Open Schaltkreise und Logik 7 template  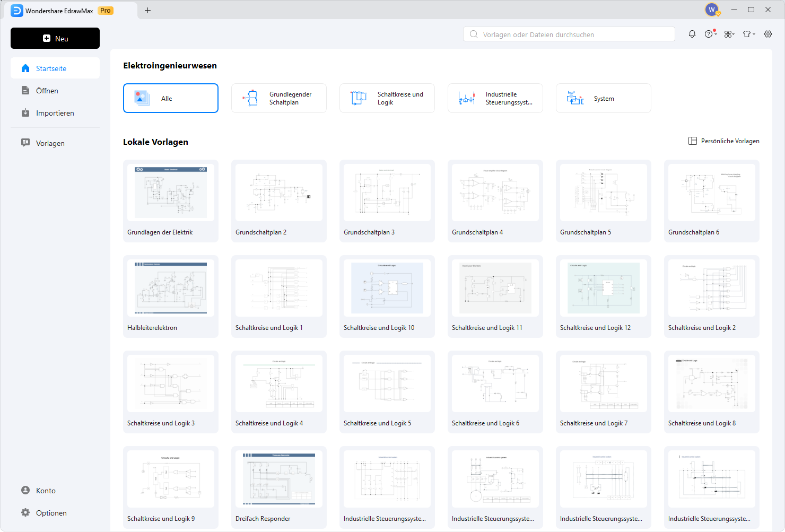604,392
